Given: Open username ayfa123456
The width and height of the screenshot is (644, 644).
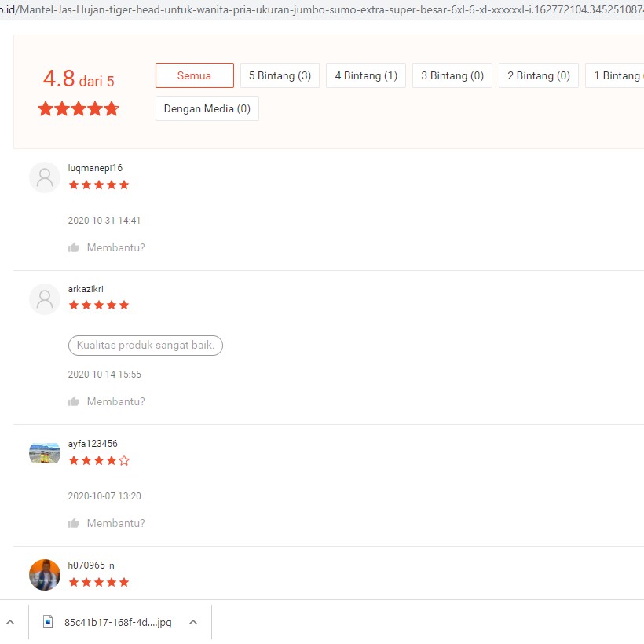Looking at the screenshot, I should click(x=93, y=444).
